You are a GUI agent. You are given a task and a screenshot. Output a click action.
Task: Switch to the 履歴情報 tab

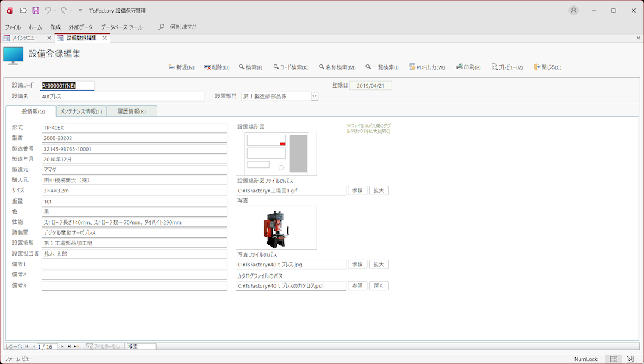click(x=132, y=111)
